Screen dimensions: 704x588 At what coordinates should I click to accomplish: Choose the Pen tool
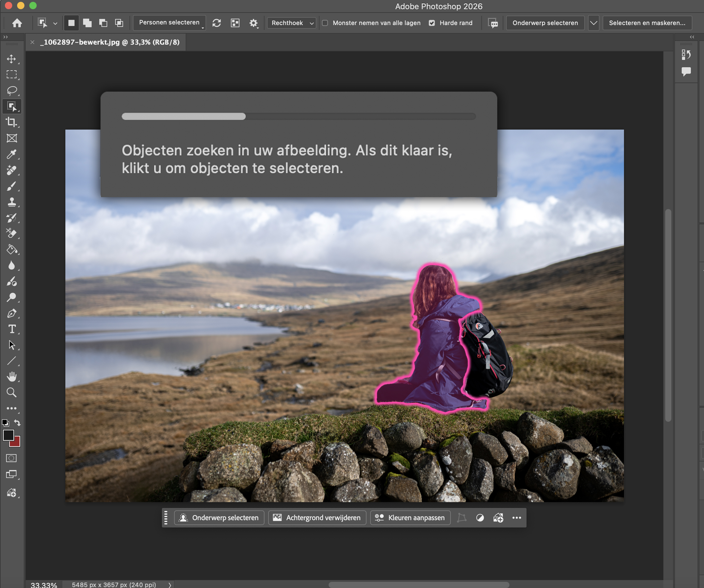tap(11, 313)
